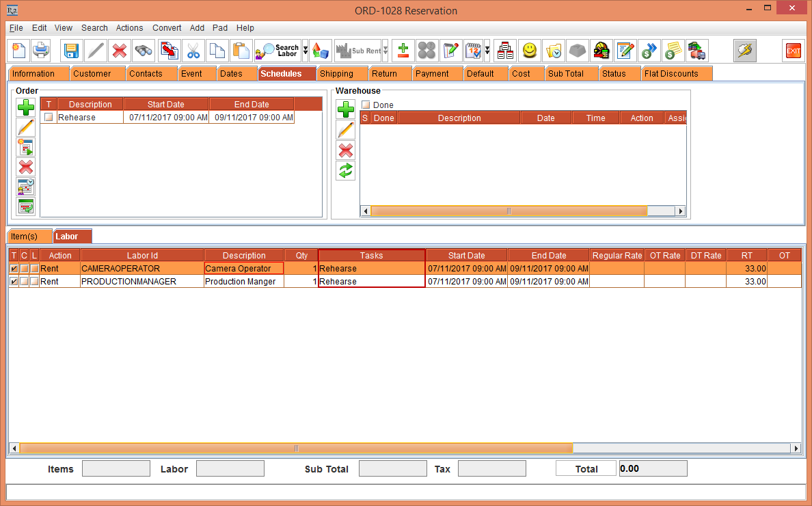Open the File menu

(16, 28)
